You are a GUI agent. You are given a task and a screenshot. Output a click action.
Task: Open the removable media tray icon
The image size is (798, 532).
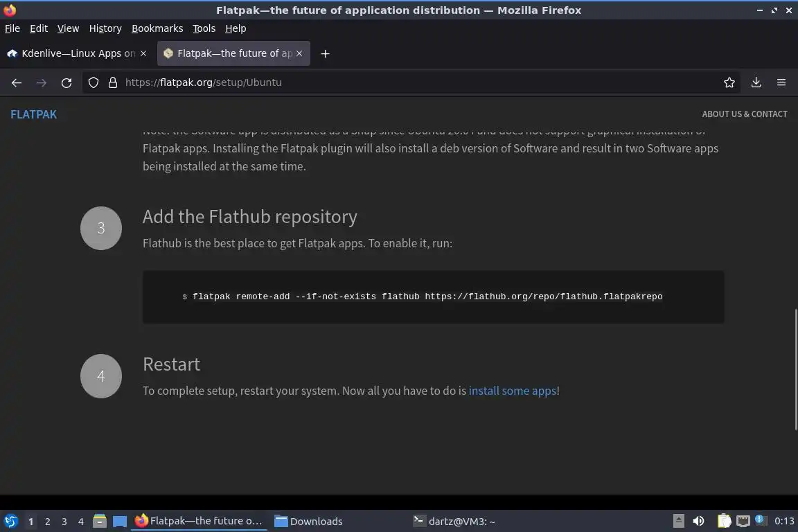[678, 522]
